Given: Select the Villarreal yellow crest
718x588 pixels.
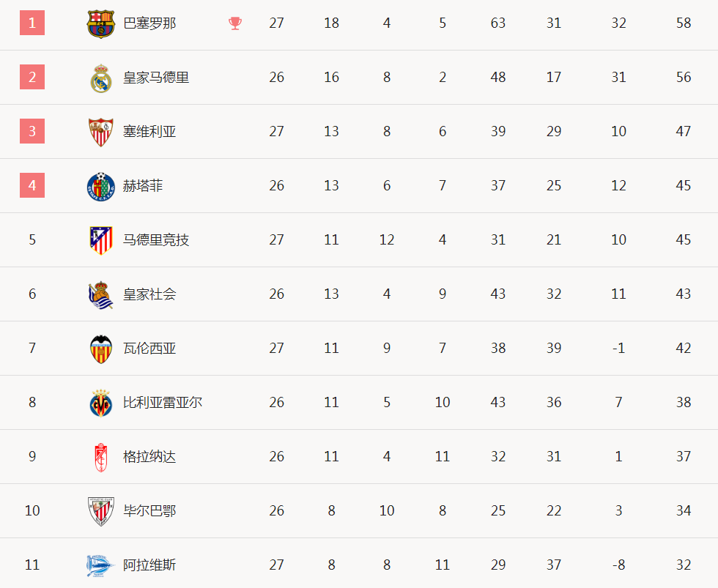Looking at the screenshot, I should 101,403.
